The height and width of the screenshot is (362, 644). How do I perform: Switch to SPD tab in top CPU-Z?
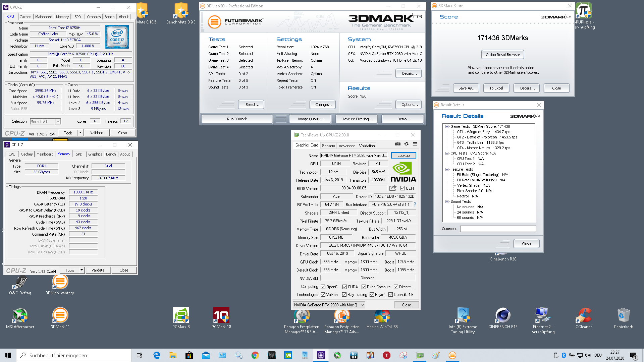78,16
